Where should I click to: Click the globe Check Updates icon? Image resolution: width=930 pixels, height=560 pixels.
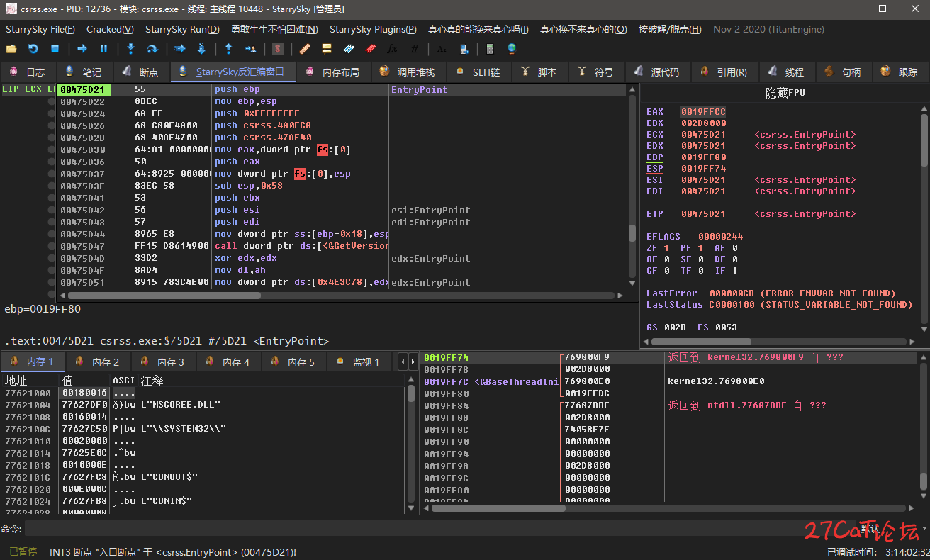tap(512, 49)
